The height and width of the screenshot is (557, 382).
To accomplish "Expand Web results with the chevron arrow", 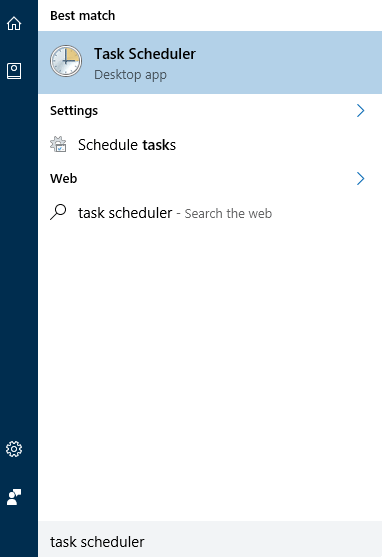I will pos(360,178).
